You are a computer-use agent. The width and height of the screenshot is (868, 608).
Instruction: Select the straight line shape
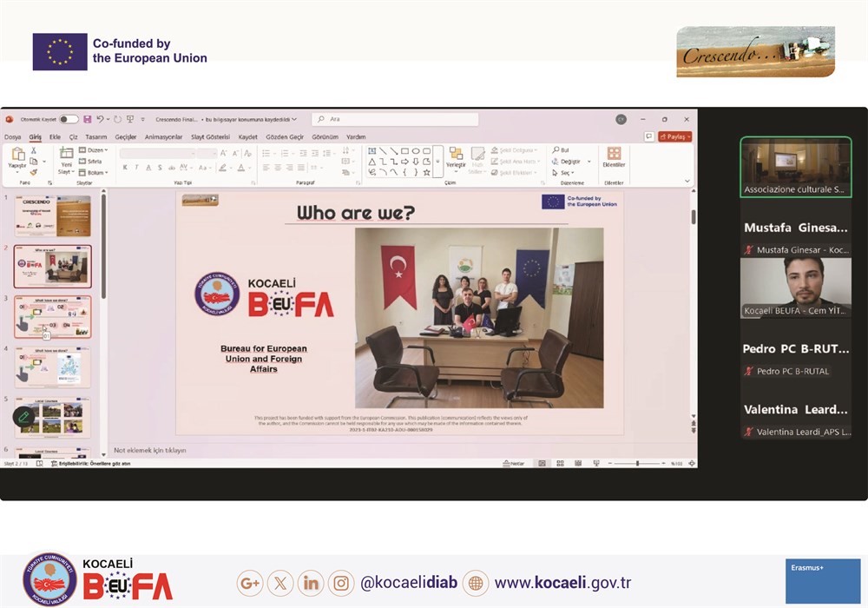coord(383,150)
